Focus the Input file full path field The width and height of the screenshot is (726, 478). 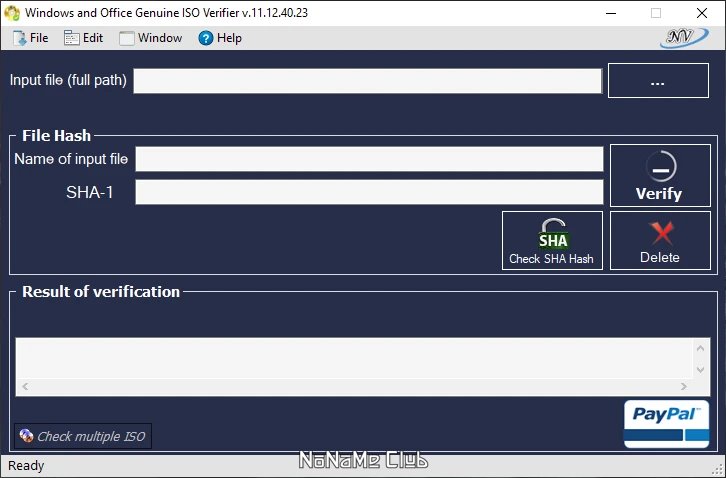click(368, 81)
